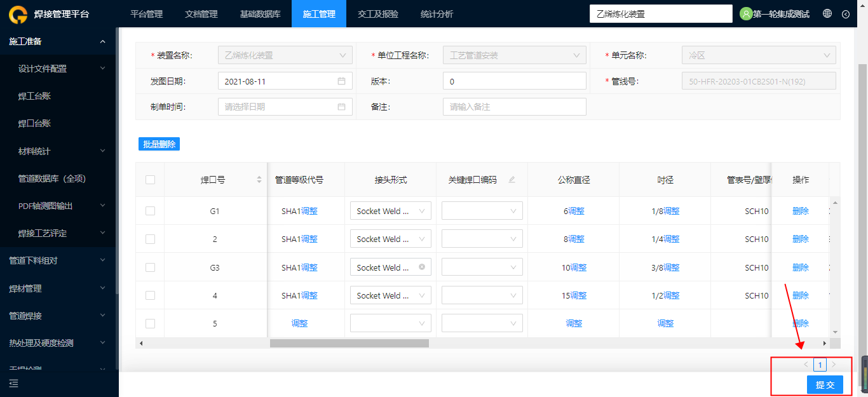Collapse the 施工准备 sidebar section
The width and height of the screenshot is (868, 397).
[58, 41]
